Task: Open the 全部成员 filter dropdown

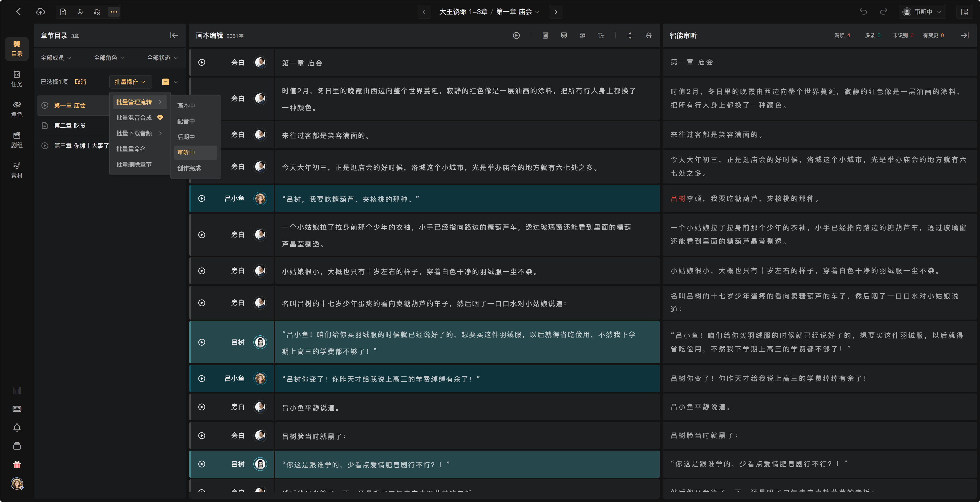Action: 56,58
